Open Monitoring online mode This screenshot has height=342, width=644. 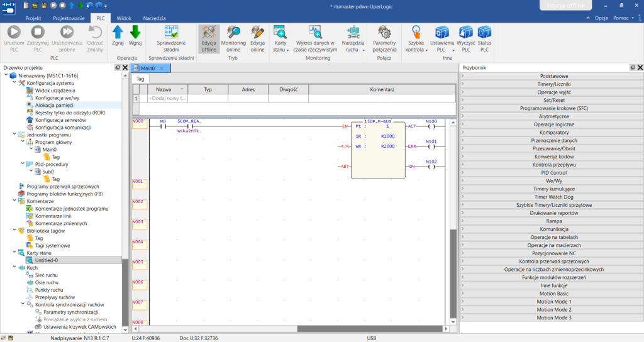point(233,38)
